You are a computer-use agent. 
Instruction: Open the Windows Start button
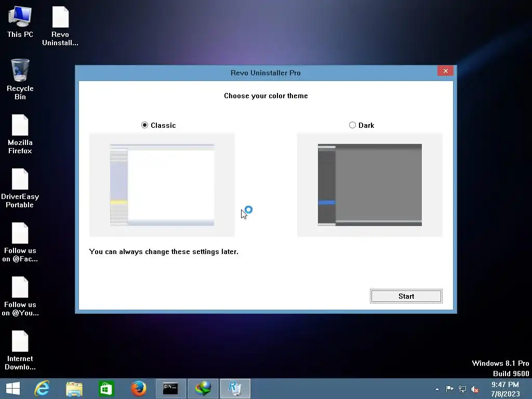pos(13,389)
